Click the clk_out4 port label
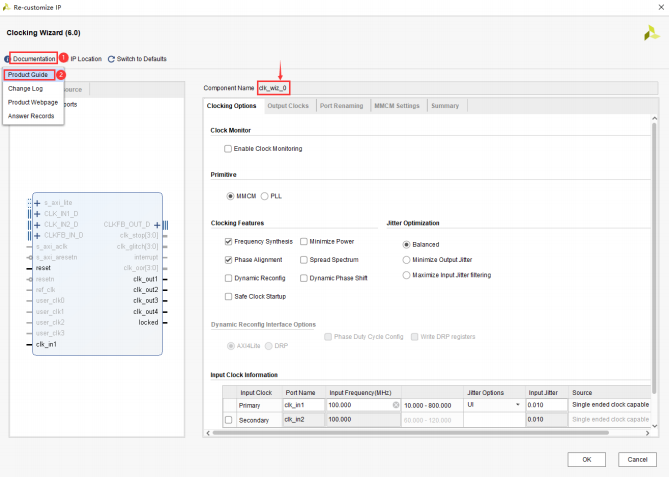The width and height of the screenshot is (670, 480). (145, 312)
